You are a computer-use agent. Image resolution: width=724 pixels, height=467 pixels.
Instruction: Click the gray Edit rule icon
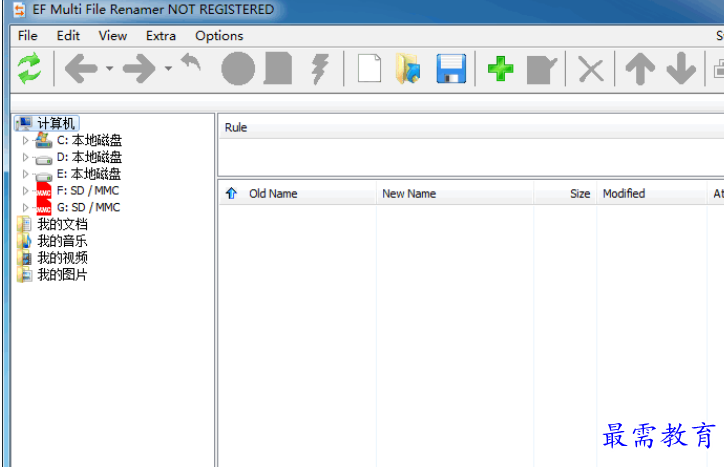point(542,70)
